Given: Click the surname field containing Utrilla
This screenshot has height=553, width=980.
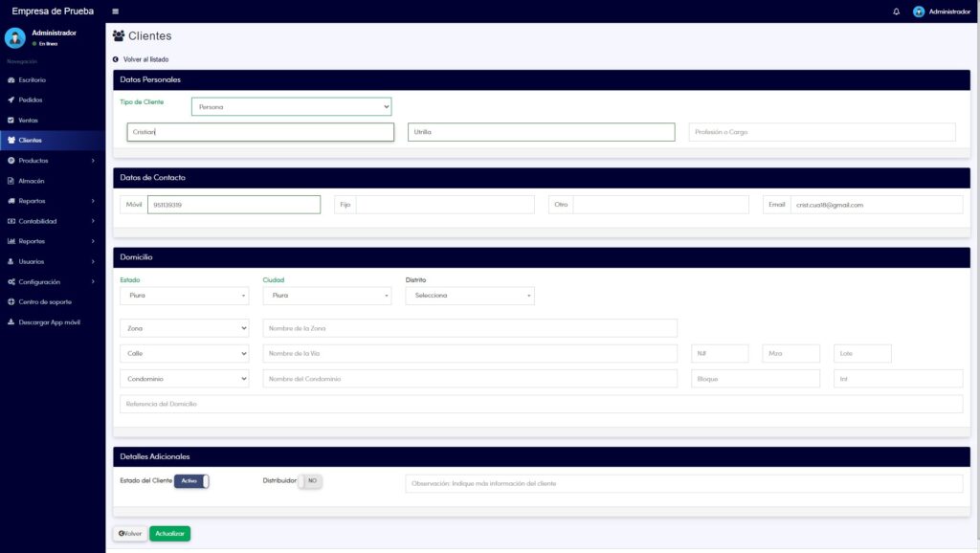Looking at the screenshot, I should click(542, 132).
